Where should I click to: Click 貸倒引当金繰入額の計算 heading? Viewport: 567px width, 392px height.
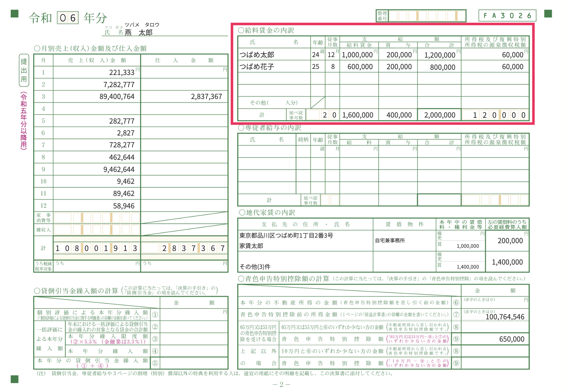(x=76, y=291)
